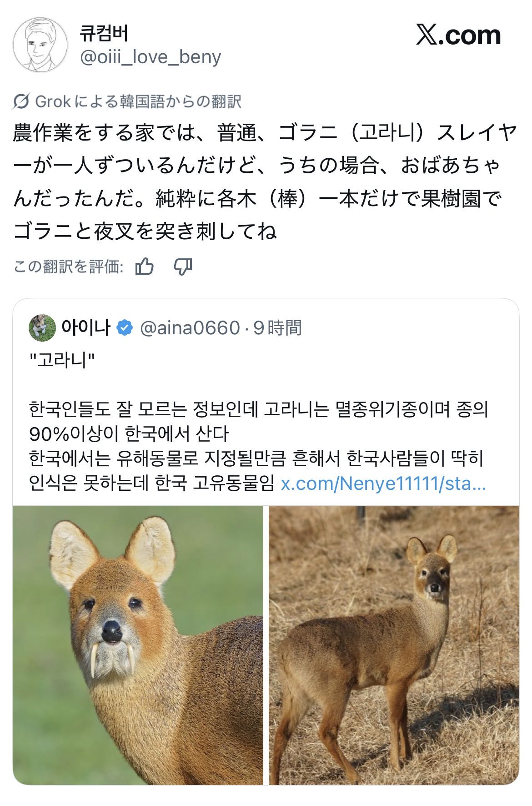Click the この翻訳を評価 label
The image size is (532, 806).
(x=68, y=267)
